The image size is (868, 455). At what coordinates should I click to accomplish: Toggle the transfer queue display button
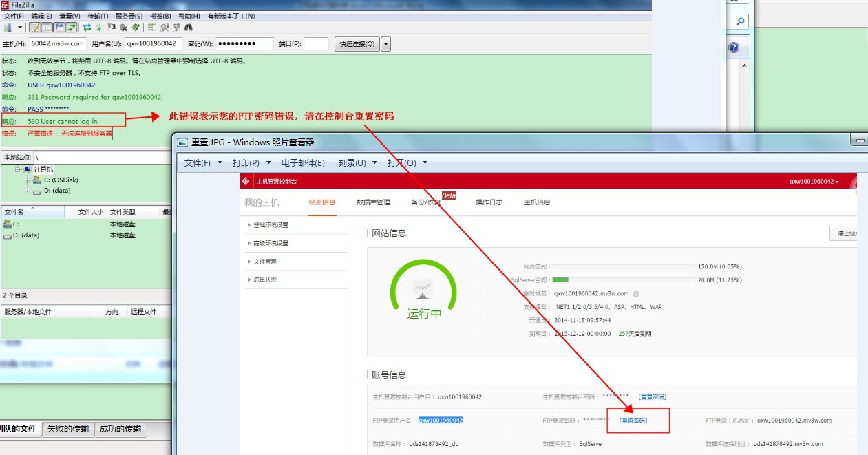(x=70, y=28)
